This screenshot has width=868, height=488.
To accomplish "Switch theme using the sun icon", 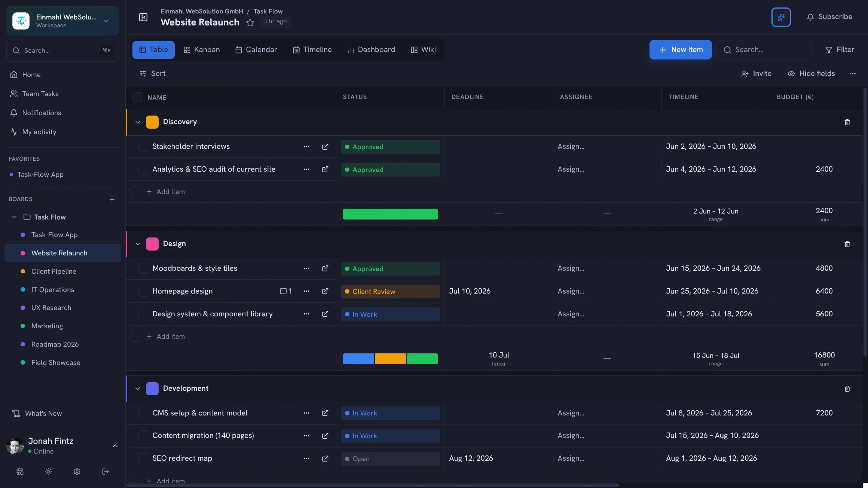I will pos(48,472).
